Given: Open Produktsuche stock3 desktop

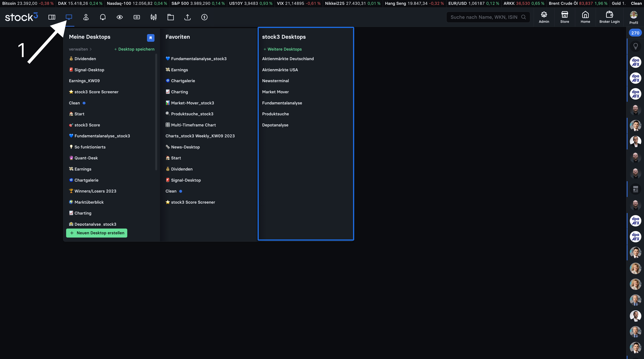Looking at the screenshot, I should 275,114.
